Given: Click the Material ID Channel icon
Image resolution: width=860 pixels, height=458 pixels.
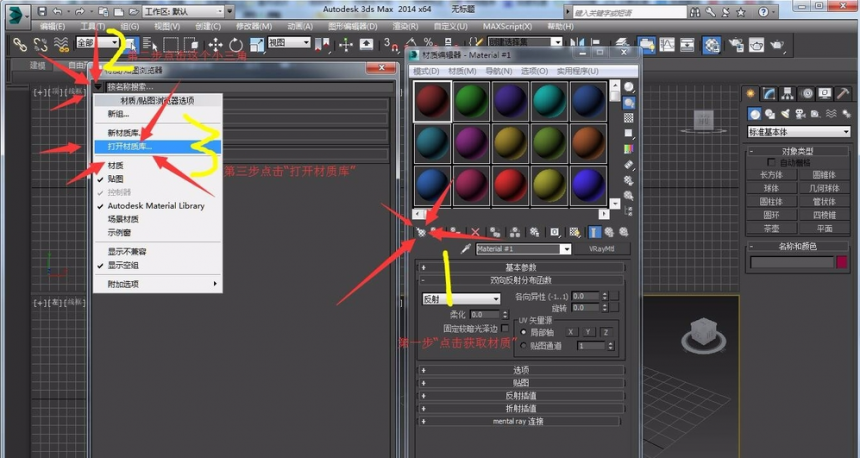Looking at the screenshot, I should pos(555,233).
